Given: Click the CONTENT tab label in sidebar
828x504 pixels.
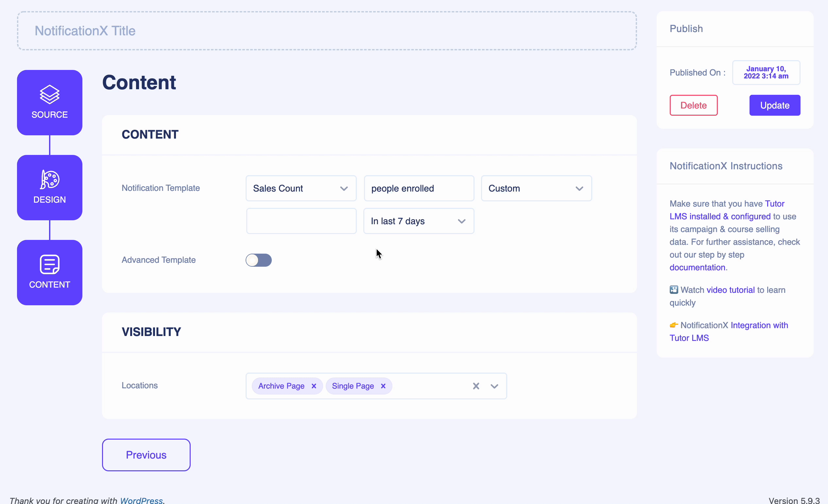Looking at the screenshot, I should click(x=50, y=285).
